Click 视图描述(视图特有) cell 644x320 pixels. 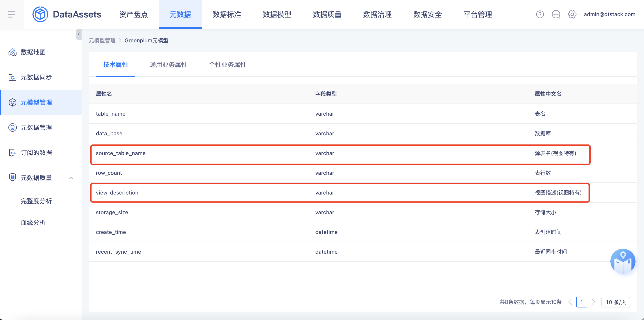[558, 193]
